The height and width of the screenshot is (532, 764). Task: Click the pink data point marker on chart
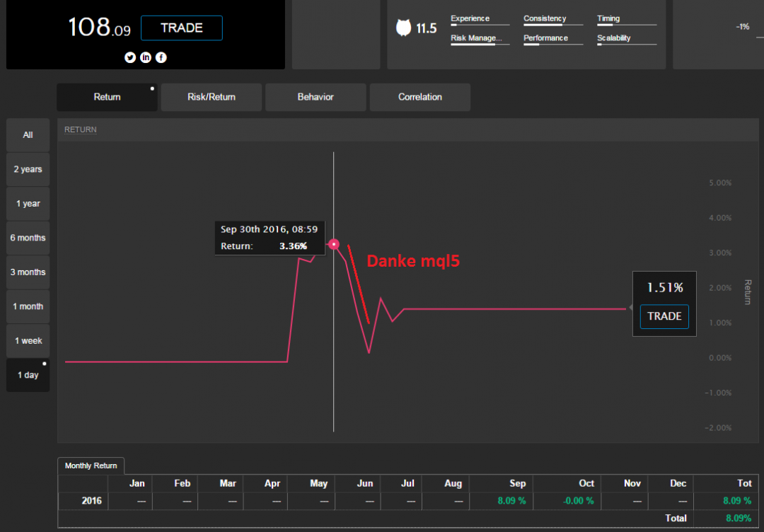point(334,245)
